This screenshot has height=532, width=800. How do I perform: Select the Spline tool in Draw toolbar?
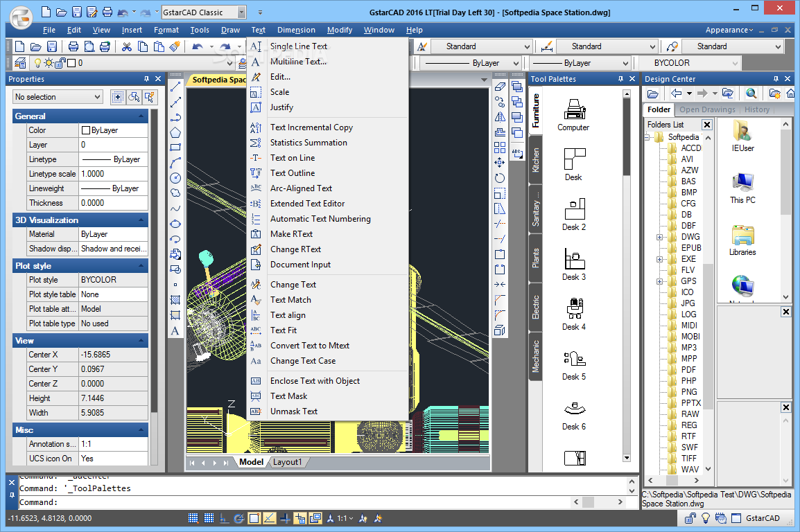tap(175, 209)
